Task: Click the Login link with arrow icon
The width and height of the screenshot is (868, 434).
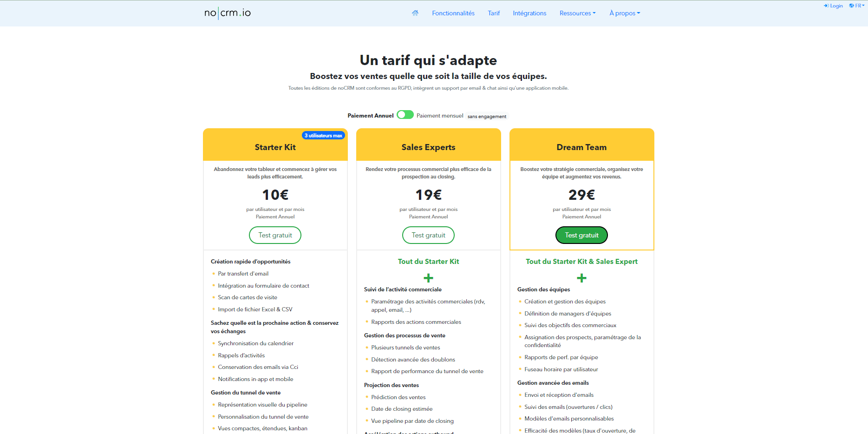Action: point(833,6)
